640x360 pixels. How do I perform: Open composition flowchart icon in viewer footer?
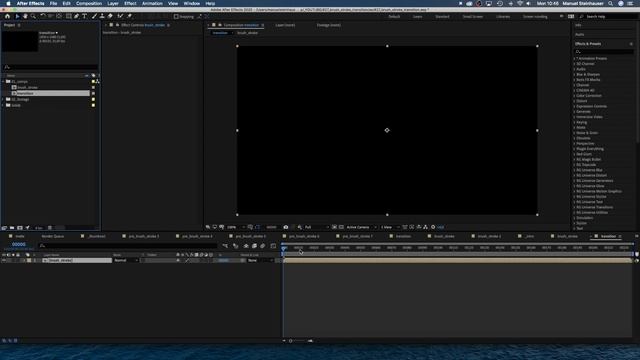pyautogui.click(x=425, y=227)
